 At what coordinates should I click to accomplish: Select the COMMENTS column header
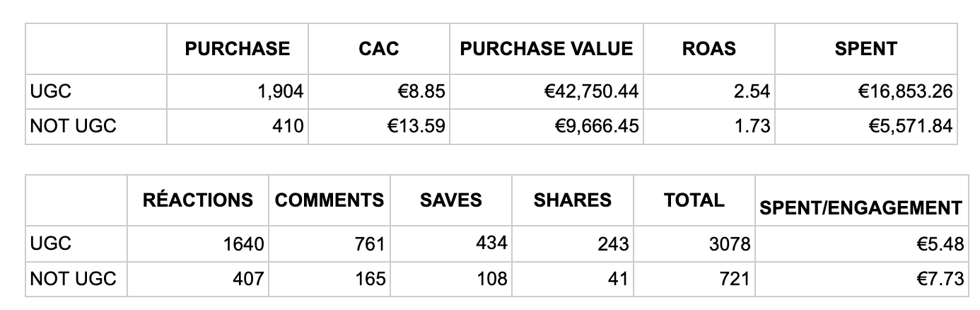329,200
